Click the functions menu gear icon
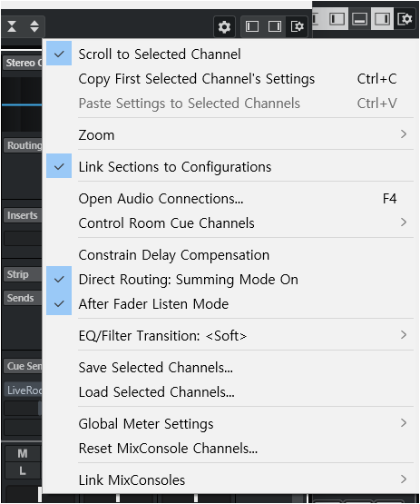The width and height of the screenshot is (420, 504). click(224, 26)
